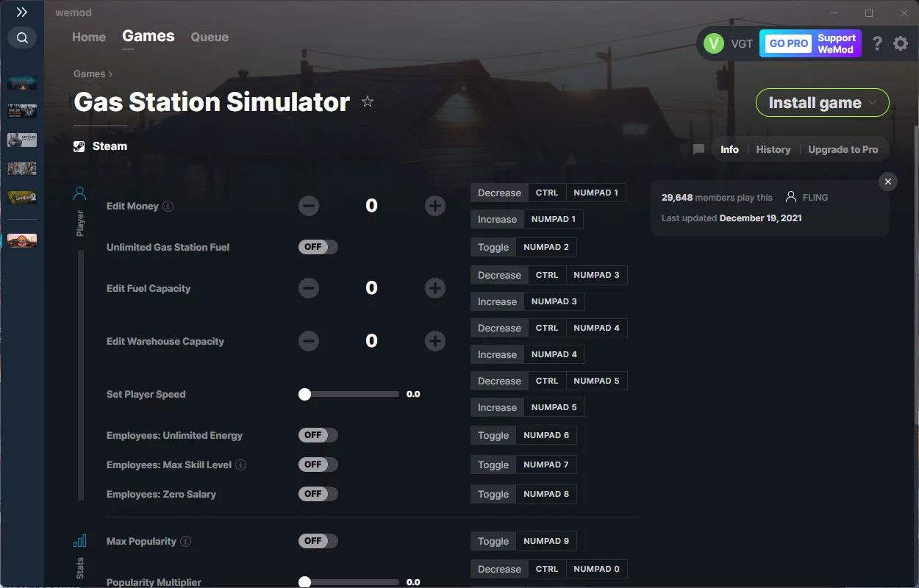Select the Gas Station Simulator sidebar thumbnail
Image resolution: width=919 pixels, height=588 pixels.
coord(22,240)
